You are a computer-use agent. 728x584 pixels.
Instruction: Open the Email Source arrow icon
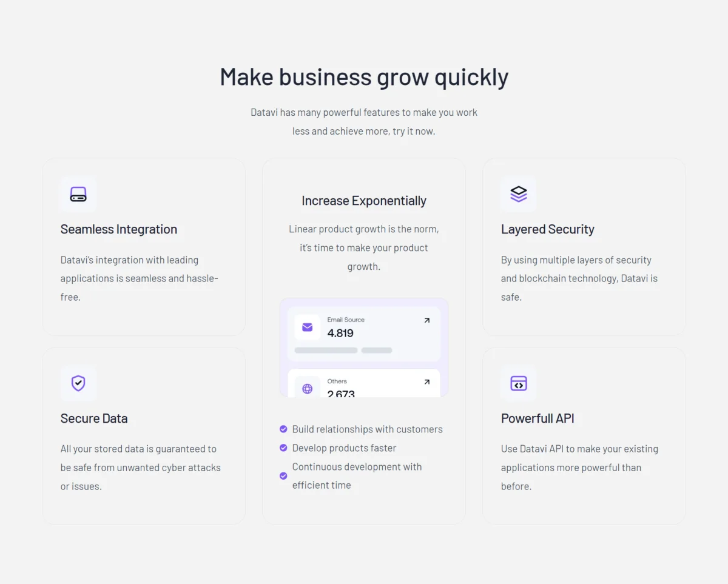[427, 320]
